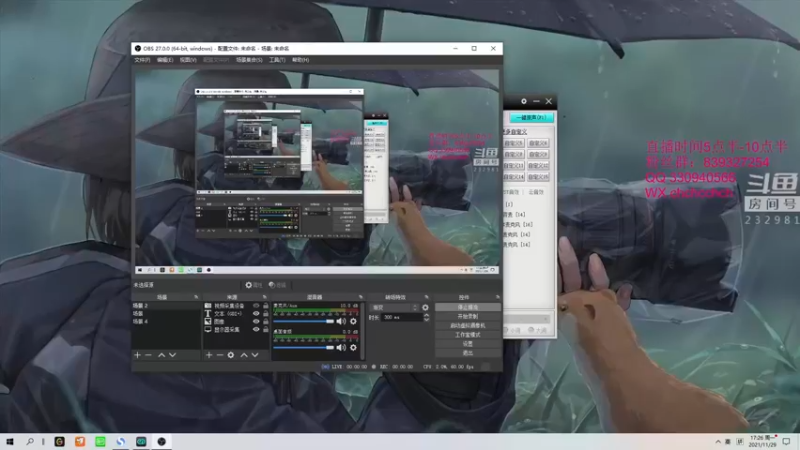The height and width of the screenshot is (450, 800).
Task: Open Settings from the Controls panel
Action: (467, 344)
